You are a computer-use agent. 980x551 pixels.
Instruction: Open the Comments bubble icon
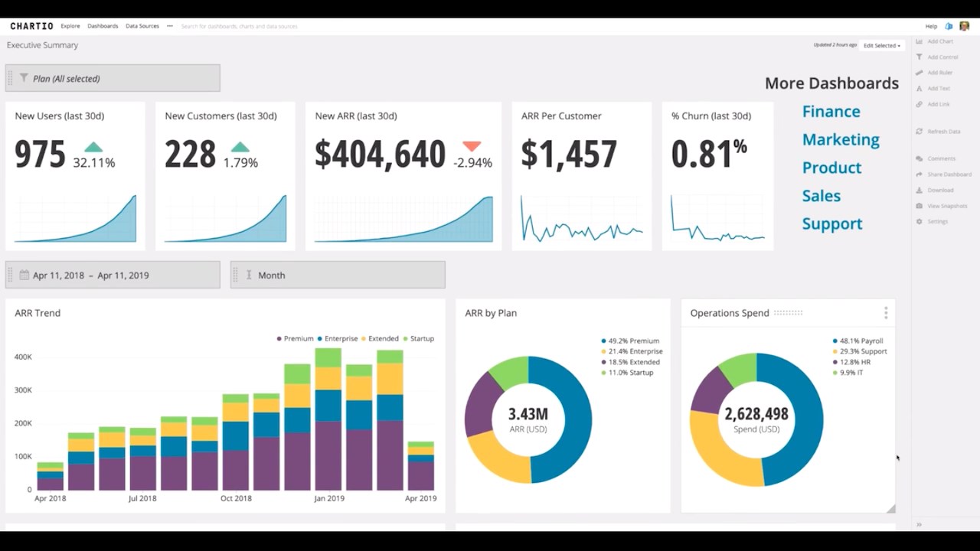[x=920, y=158]
